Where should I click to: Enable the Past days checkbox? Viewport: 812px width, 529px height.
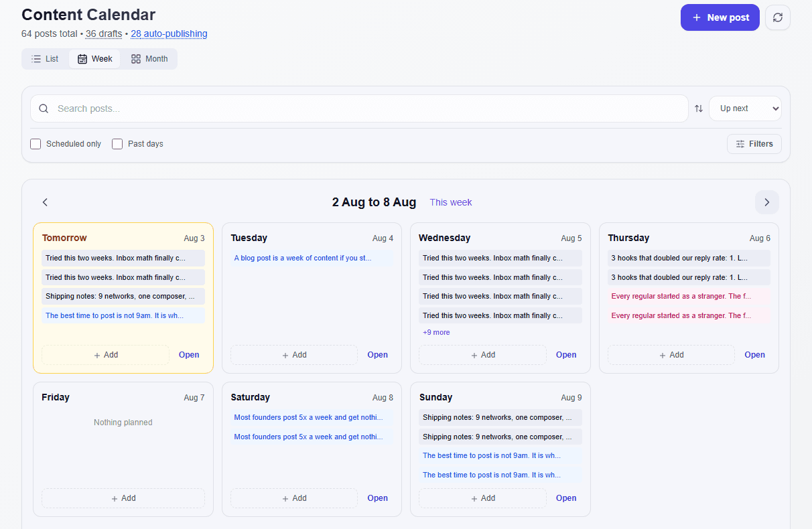tap(117, 144)
